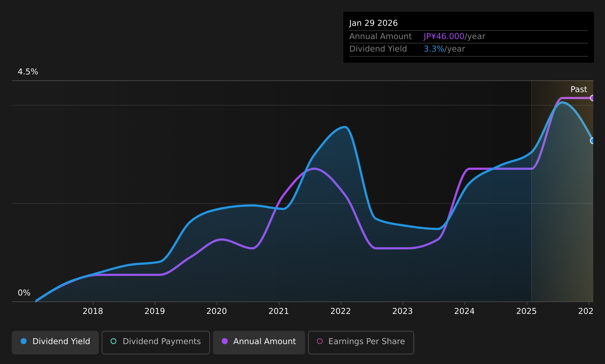Click the 2020 x-axis label

[x=217, y=311]
